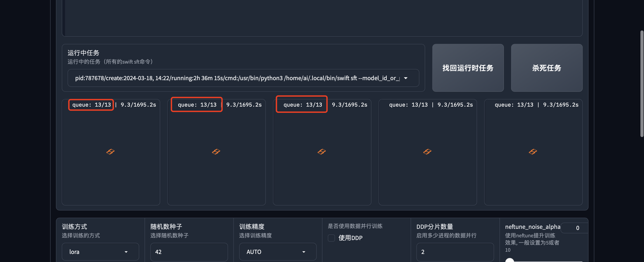Click the loading spinner in second plot panel

point(216,151)
